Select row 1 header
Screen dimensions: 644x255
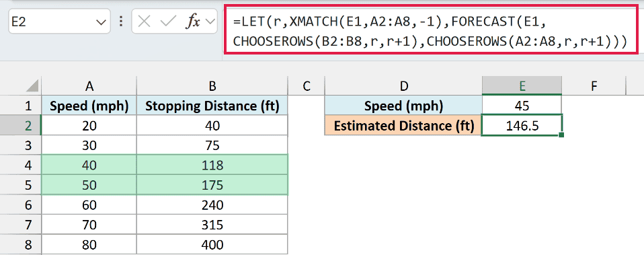coord(21,106)
